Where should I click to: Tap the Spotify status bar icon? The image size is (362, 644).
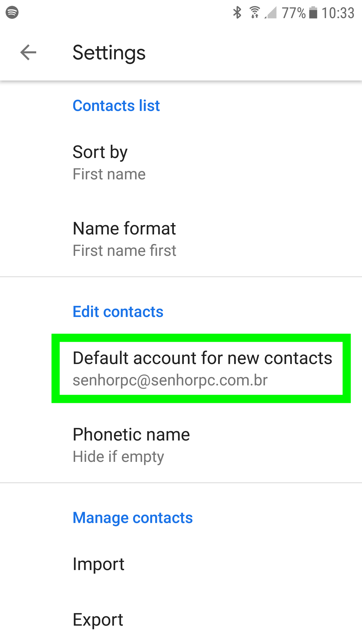12,12
